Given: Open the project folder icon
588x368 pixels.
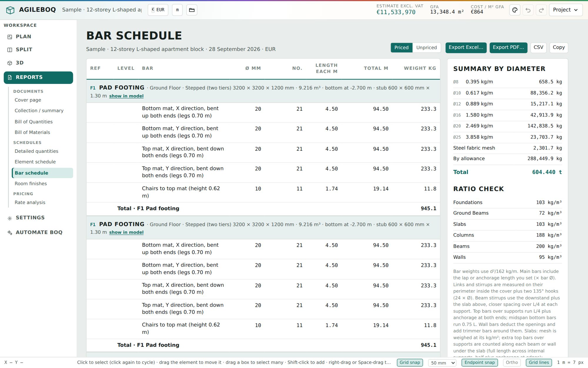Looking at the screenshot, I should [x=192, y=10].
